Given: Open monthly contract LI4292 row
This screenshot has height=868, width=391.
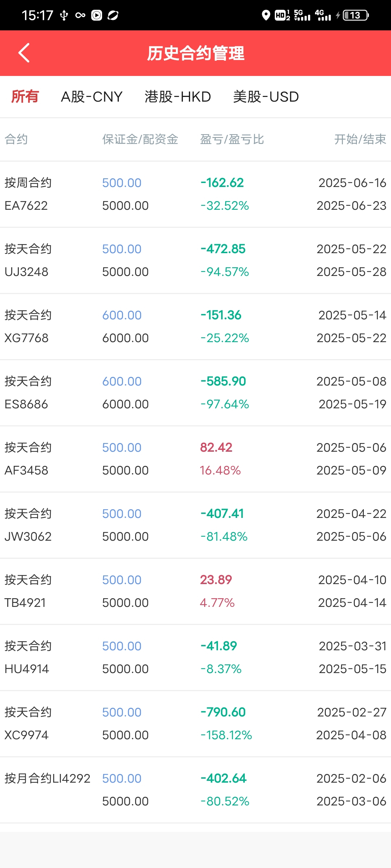Looking at the screenshot, I should coord(195,790).
